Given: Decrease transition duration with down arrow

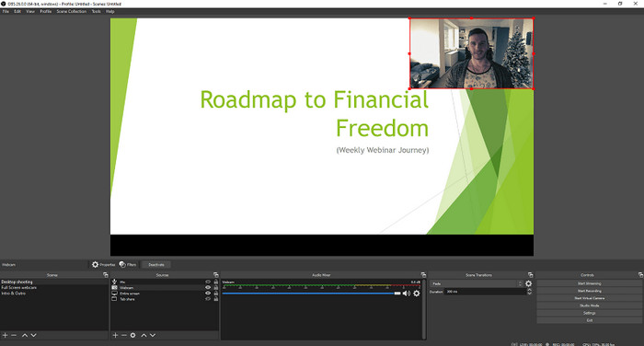Looking at the screenshot, I should tap(529, 294).
